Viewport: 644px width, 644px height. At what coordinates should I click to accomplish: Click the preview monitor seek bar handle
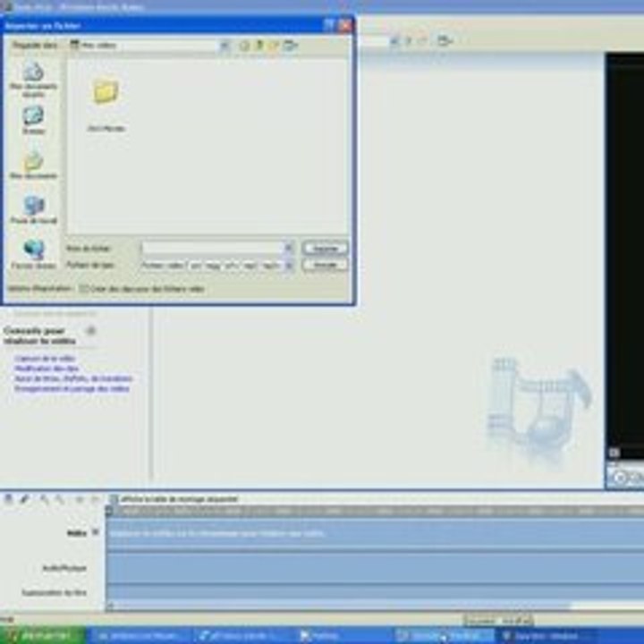(x=614, y=453)
